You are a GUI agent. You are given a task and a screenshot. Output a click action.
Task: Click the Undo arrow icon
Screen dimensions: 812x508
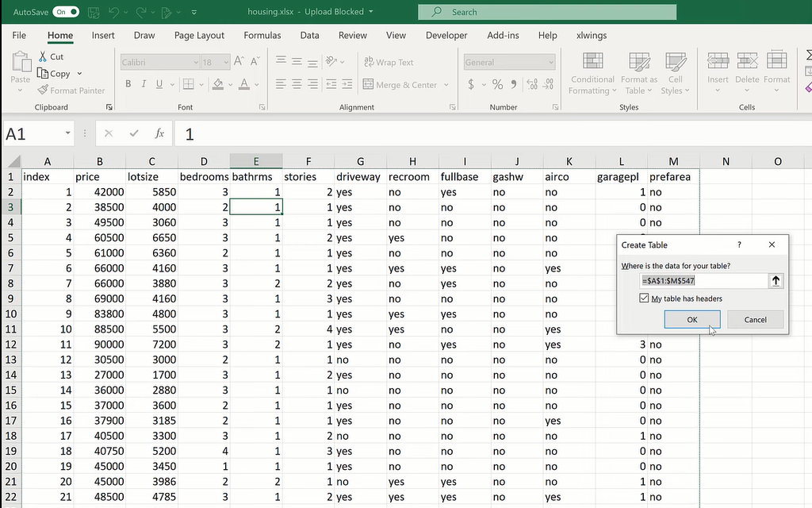(114, 12)
